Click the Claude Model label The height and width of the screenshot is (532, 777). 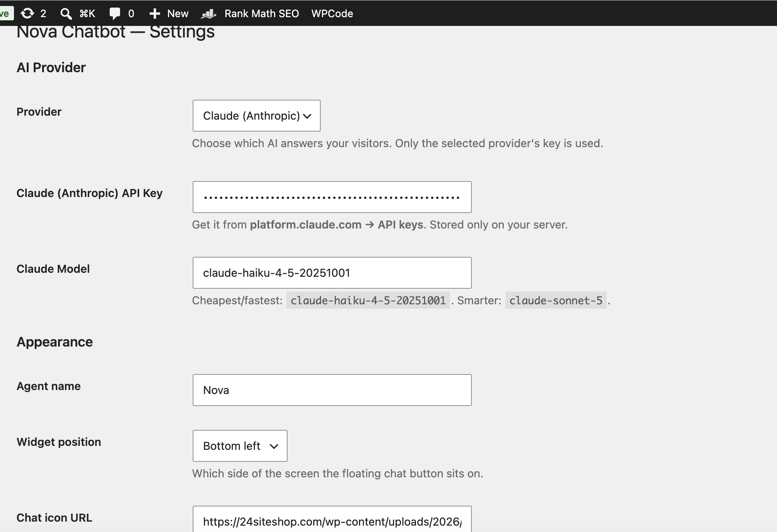pyautogui.click(x=53, y=269)
